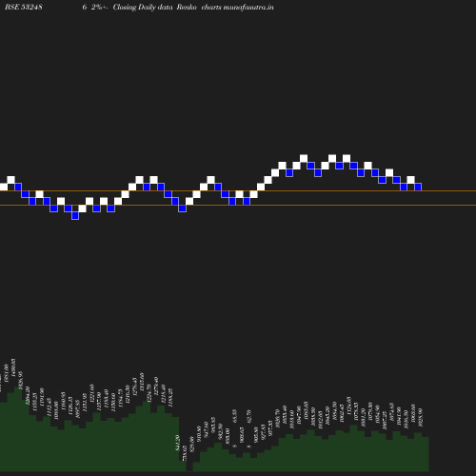476x476 pixels.
Task: Select the last blue Renko brick on the right
Action: [x=418, y=187]
